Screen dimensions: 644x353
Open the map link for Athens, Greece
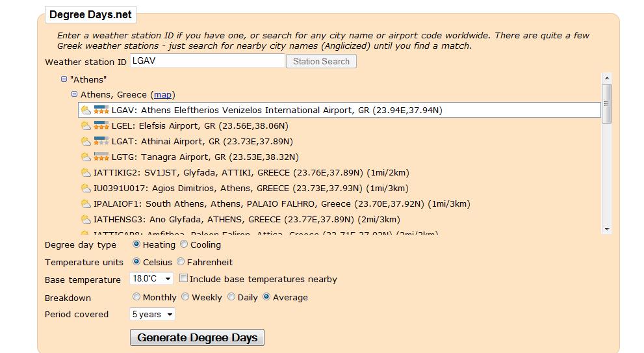click(162, 94)
